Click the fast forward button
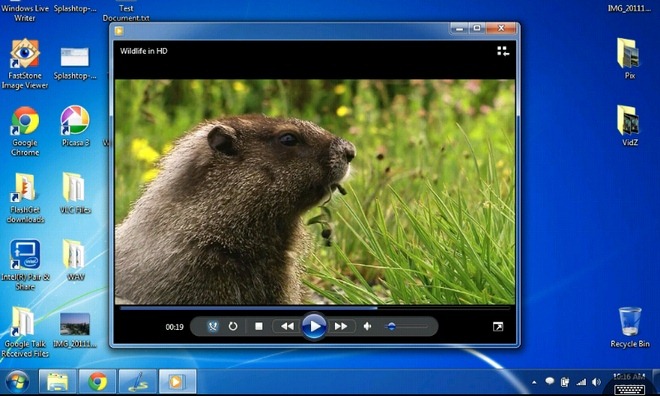The height and width of the screenshot is (396, 660). pyautogui.click(x=341, y=326)
